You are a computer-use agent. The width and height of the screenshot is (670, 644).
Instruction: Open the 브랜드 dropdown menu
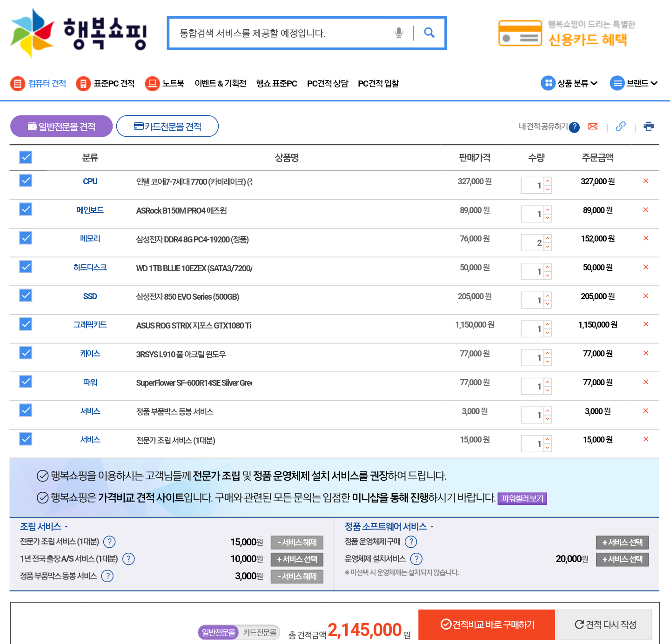634,83
